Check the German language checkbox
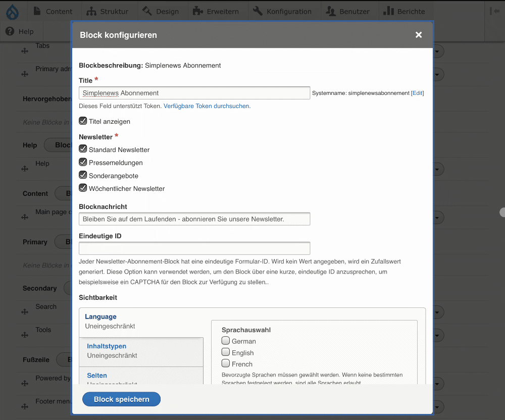 (226, 341)
